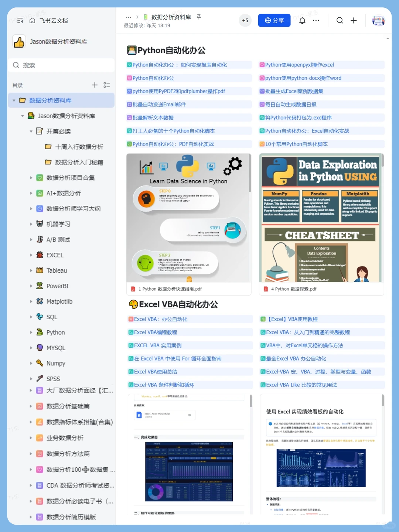Go to 飞书云文档 home icon
This screenshot has width=399, height=532.
click(32, 21)
